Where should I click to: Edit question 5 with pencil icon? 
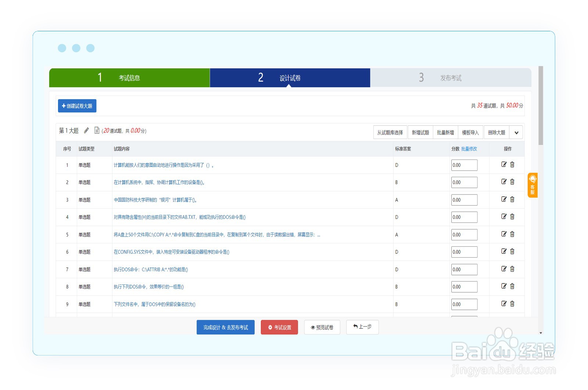[x=504, y=234]
